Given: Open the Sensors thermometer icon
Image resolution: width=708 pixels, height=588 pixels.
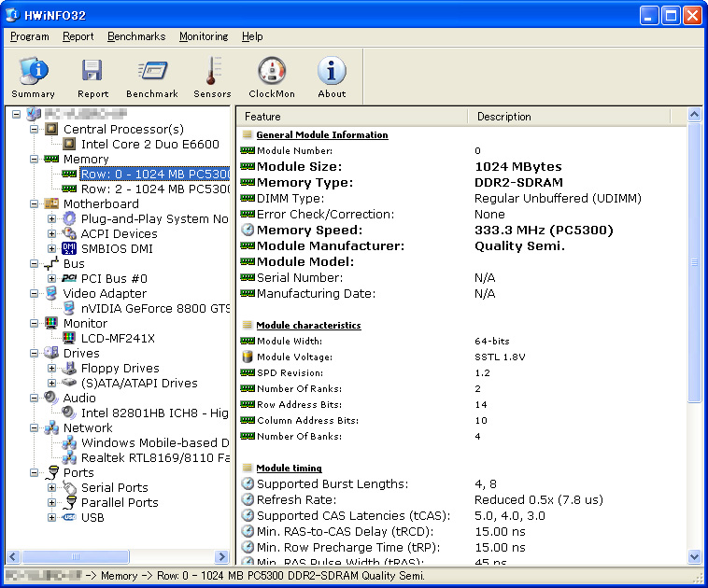Looking at the screenshot, I should [212, 77].
